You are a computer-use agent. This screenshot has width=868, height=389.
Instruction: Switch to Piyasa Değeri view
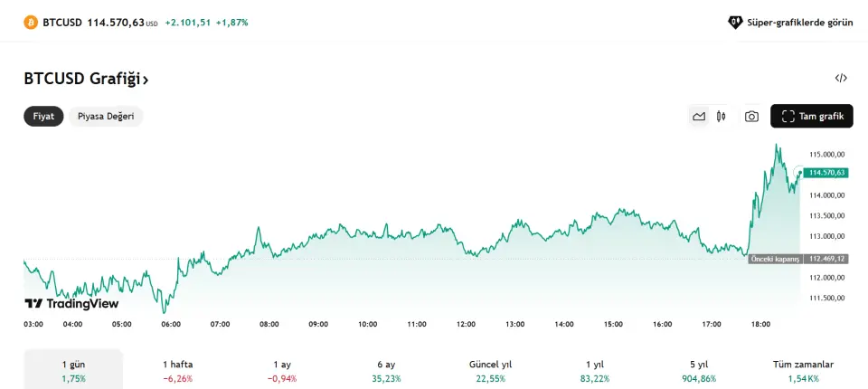click(106, 116)
